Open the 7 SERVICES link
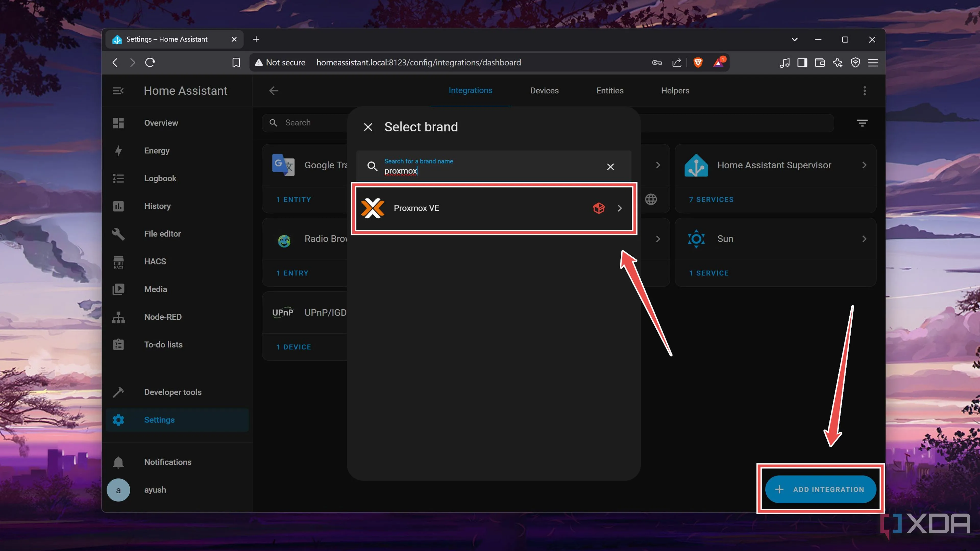 tap(711, 200)
